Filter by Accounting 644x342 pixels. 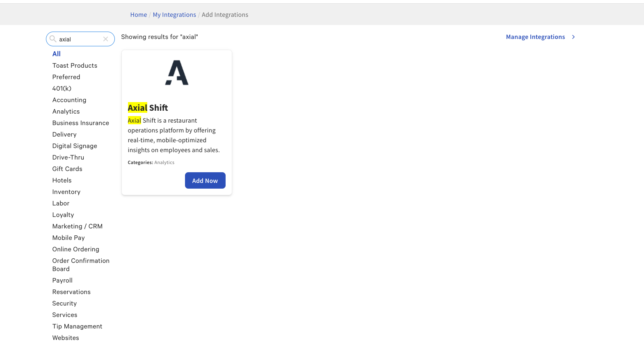pos(69,100)
